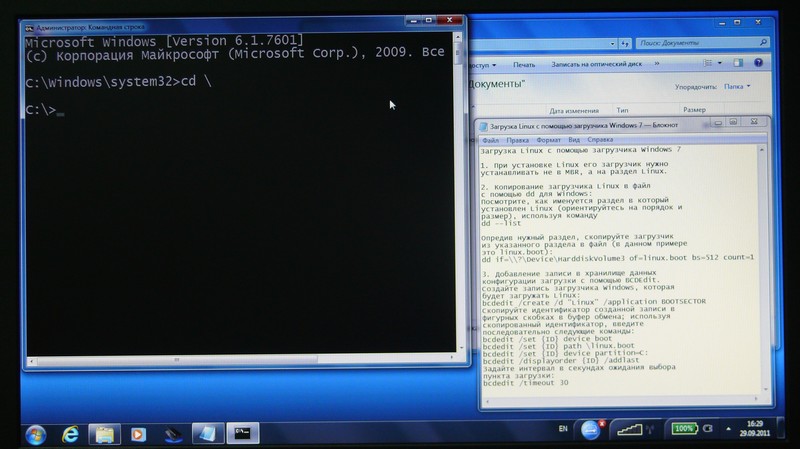Screen dimensions: 800x449
Task: Sort by 'Дата изменения' column header
Action: coord(574,110)
